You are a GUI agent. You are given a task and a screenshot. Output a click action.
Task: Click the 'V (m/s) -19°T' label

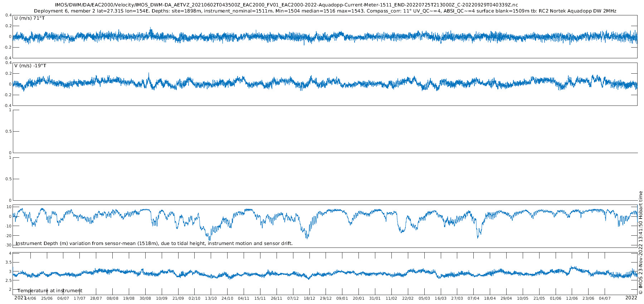[x=30, y=66]
